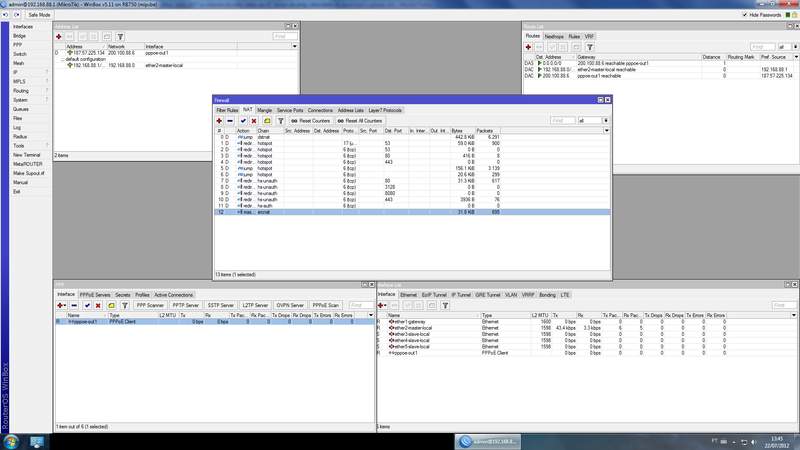Disable the selected rule with the red X in Firewall

coord(254,121)
